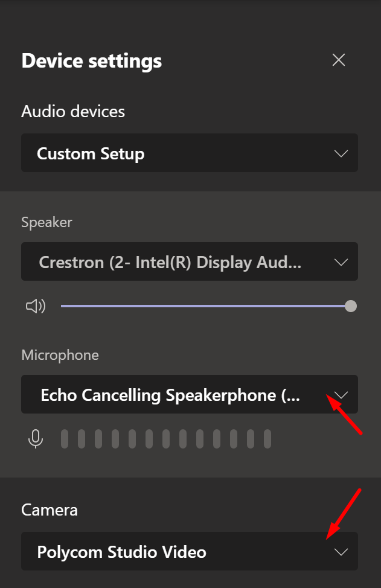The image size is (381, 588).
Task: Expand the Echo Cancelling Speakerphone microphone dropdown
Action: click(190, 394)
